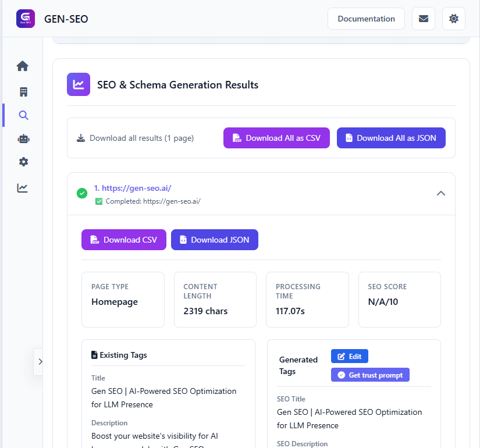
Task: Click the download icon before 'Download all results'
Action: click(x=80, y=138)
